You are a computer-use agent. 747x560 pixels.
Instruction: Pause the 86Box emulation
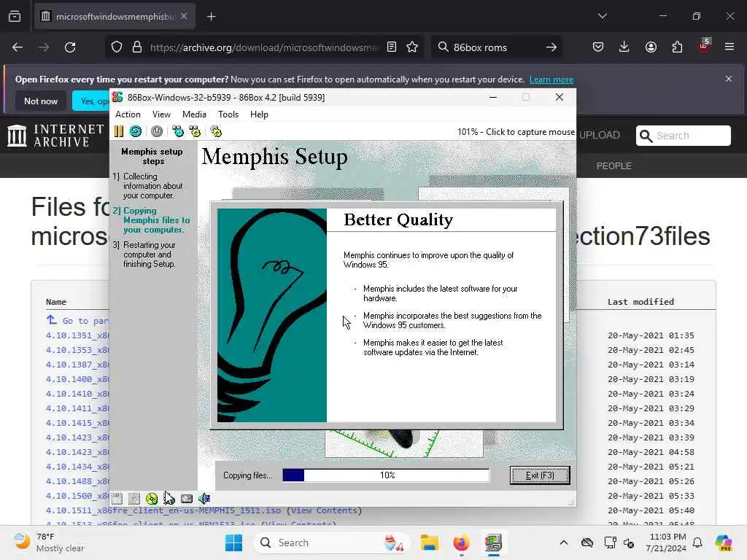coord(119,131)
